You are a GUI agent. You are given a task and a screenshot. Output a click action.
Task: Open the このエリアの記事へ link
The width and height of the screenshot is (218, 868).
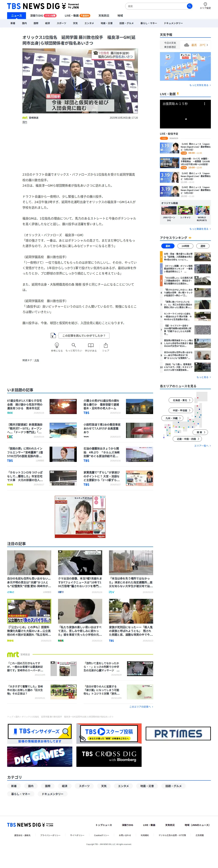(x=141, y=707)
